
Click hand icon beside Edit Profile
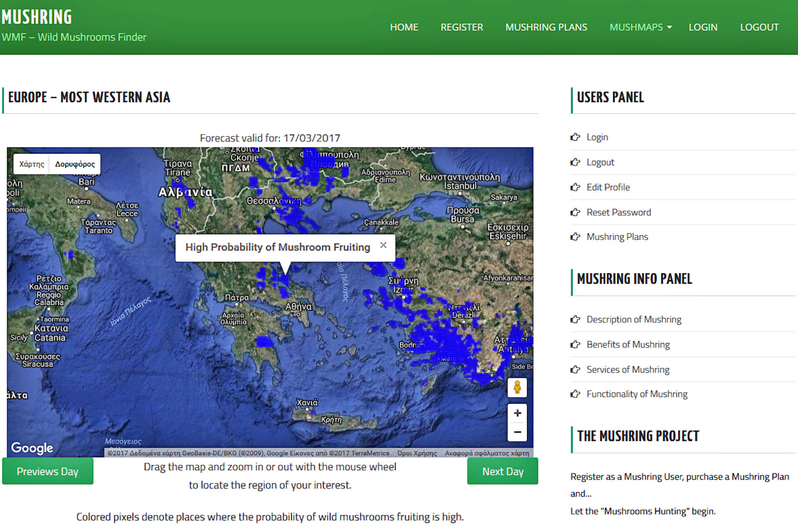click(x=575, y=187)
